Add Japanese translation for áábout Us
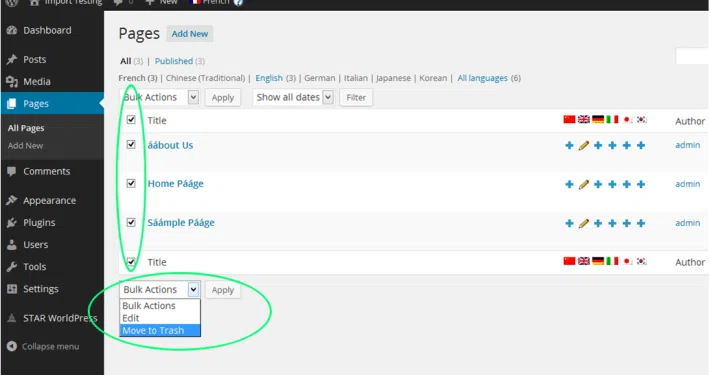Screen dimensions: 710x375 (627, 145)
